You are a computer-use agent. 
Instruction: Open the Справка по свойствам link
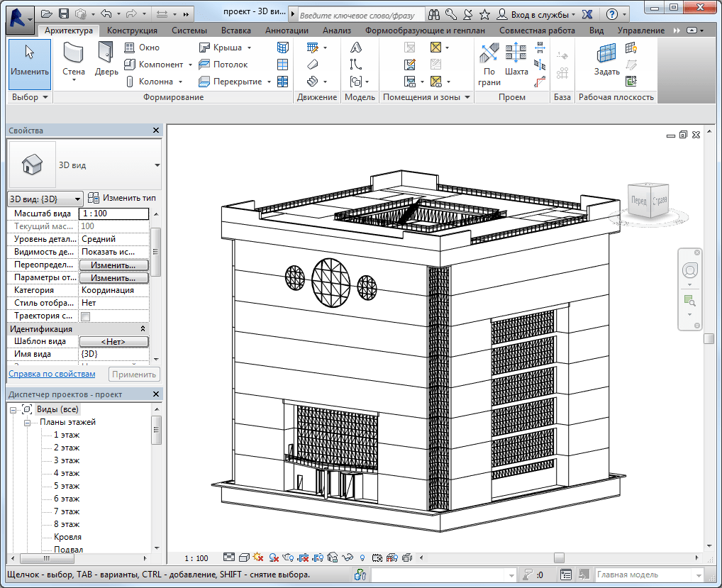52,374
